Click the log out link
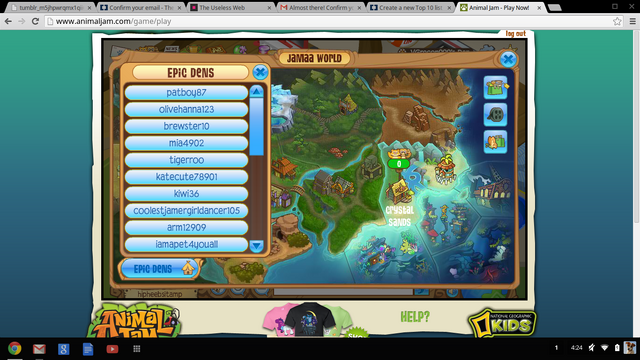 516,33
